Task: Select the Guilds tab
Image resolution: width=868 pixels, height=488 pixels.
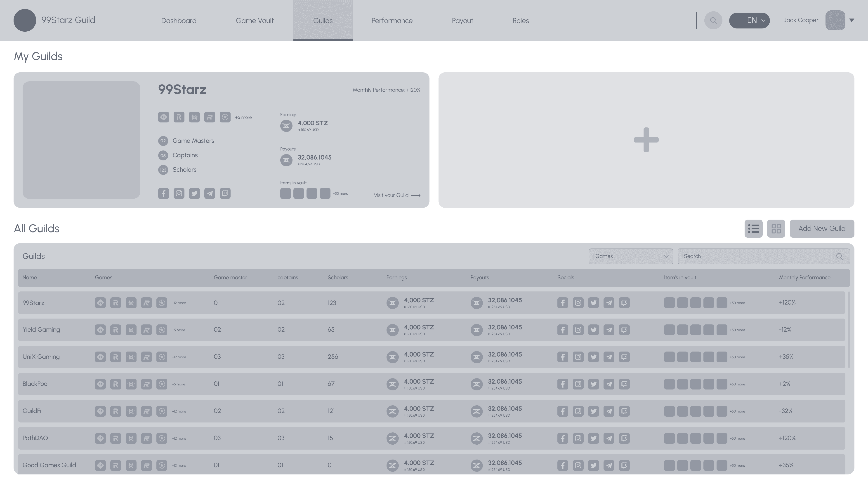Action: click(x=323, y=21)
